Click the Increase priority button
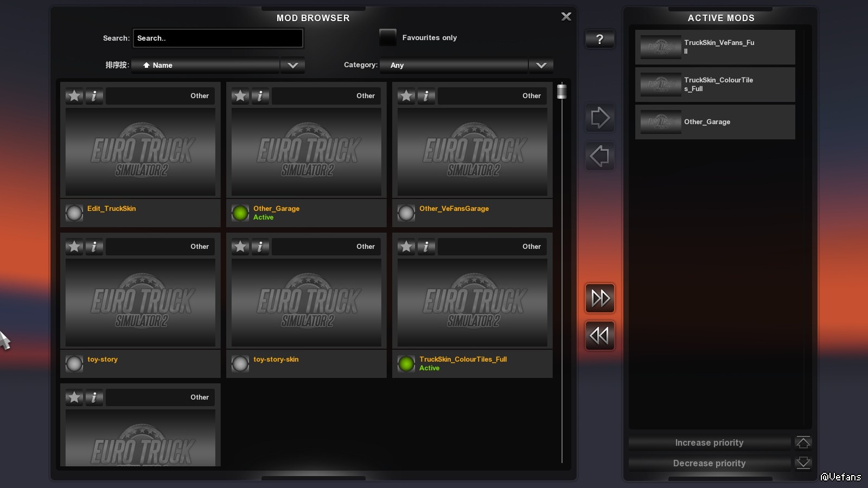Image resolution: width=868 pixels, height=488 pixels. pyautogui.click(x=710, y=443)
